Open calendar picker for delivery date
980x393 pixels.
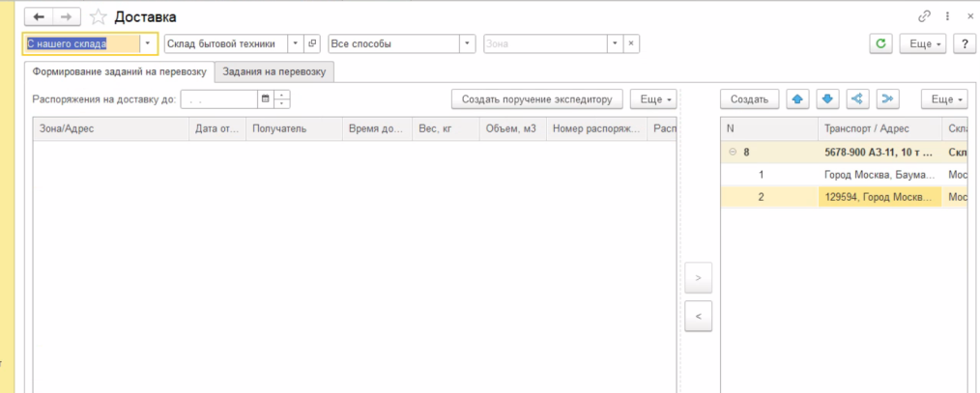(x=265, y=98)
